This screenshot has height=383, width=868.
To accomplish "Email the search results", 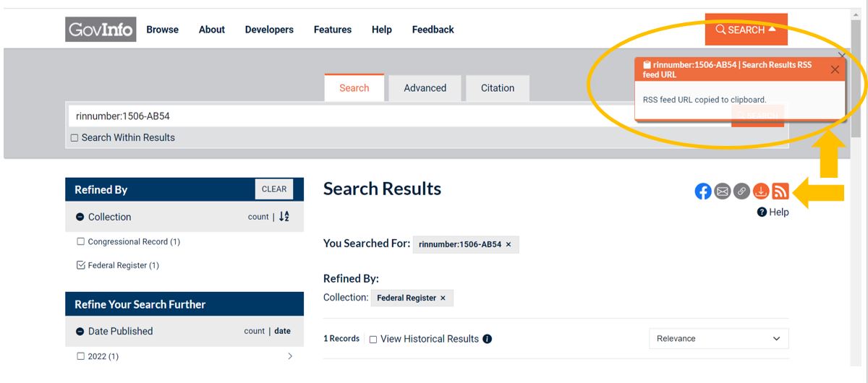I will click(x=722, y=191).
